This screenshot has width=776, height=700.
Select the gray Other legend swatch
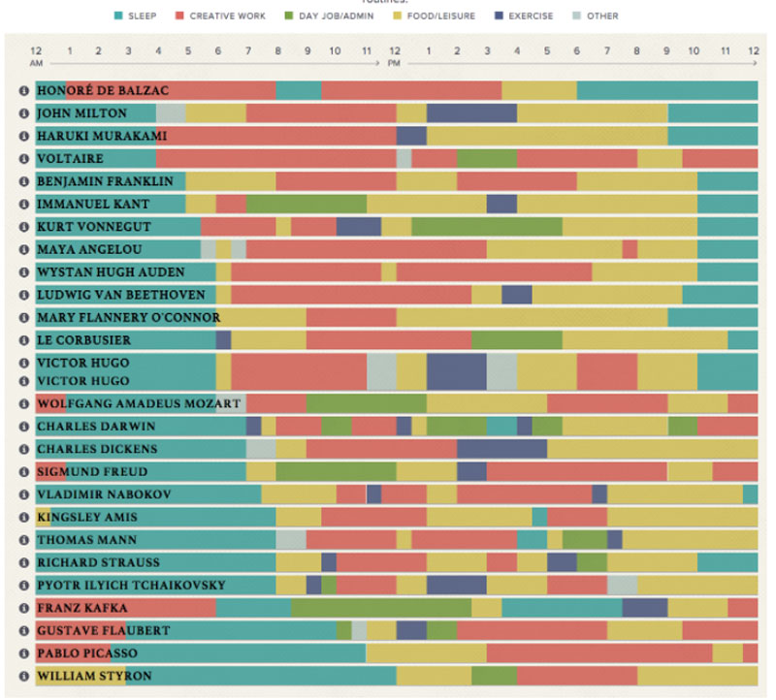click(x=577, y=16)
